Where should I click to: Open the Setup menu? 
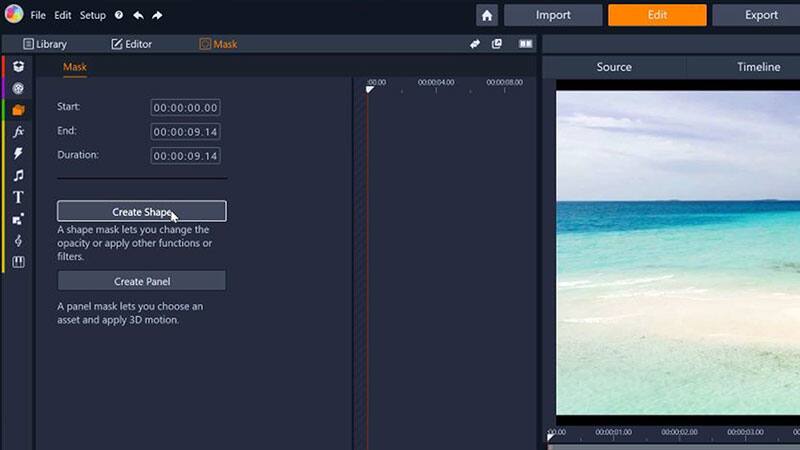[x=92, y=16]
